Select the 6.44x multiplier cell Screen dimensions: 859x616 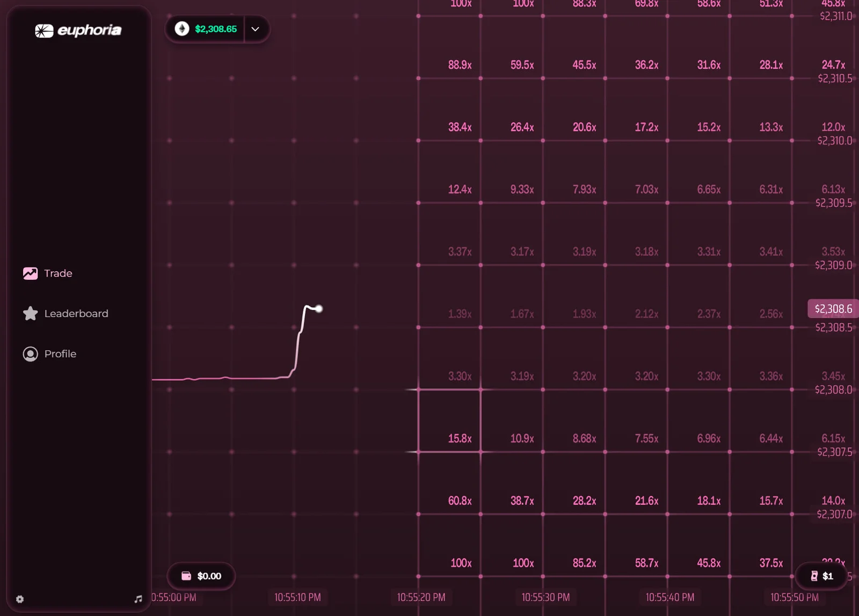(x=761, y=421)
